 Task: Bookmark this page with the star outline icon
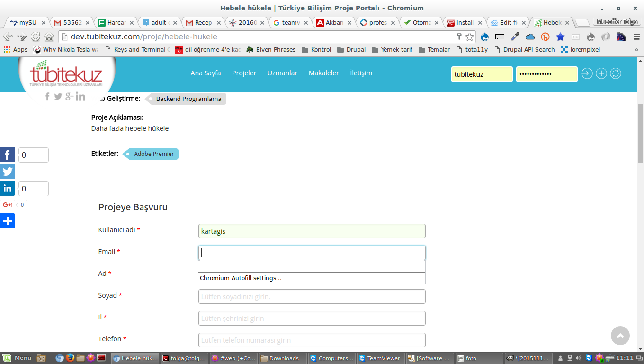(470, 36)
